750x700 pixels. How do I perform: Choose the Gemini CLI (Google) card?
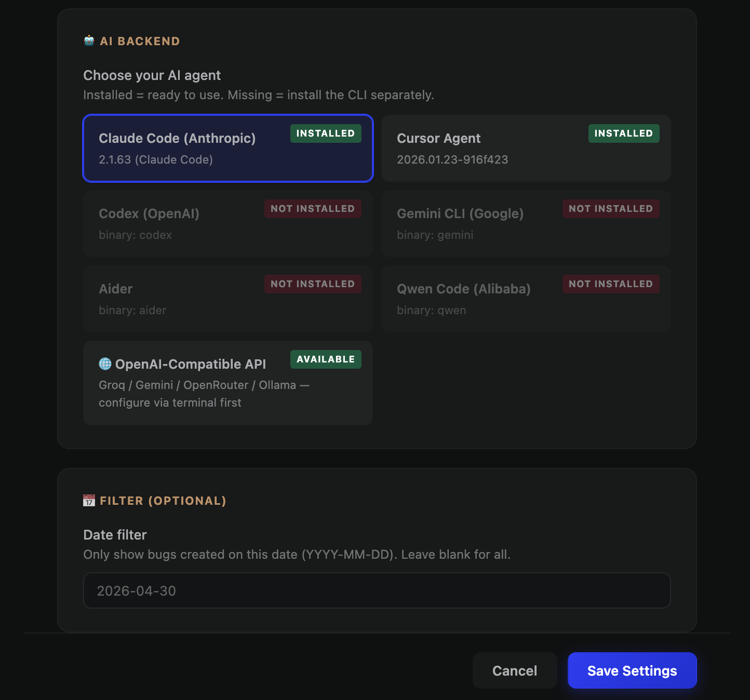(526, 223)
